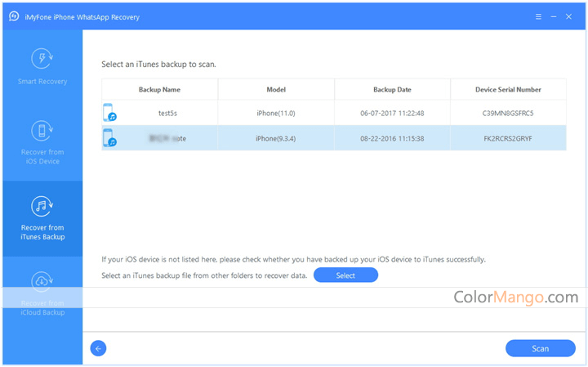Image resolution: width=588 pixels, height=367 pixels.
Task: Sort by the Backup Name column header
Action: point(159,89)
